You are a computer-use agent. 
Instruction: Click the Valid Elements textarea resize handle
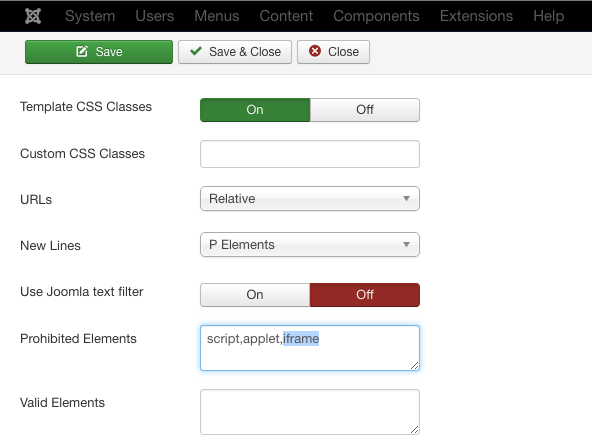415,430
